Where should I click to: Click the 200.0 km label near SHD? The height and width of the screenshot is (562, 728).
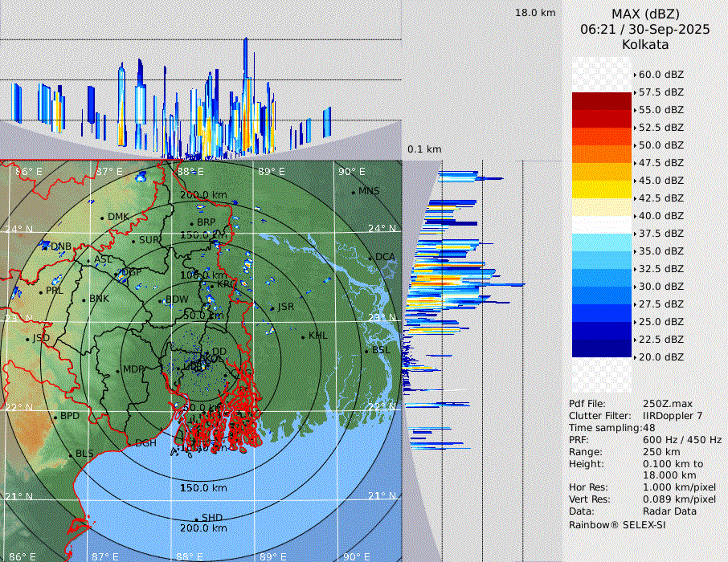203,528
